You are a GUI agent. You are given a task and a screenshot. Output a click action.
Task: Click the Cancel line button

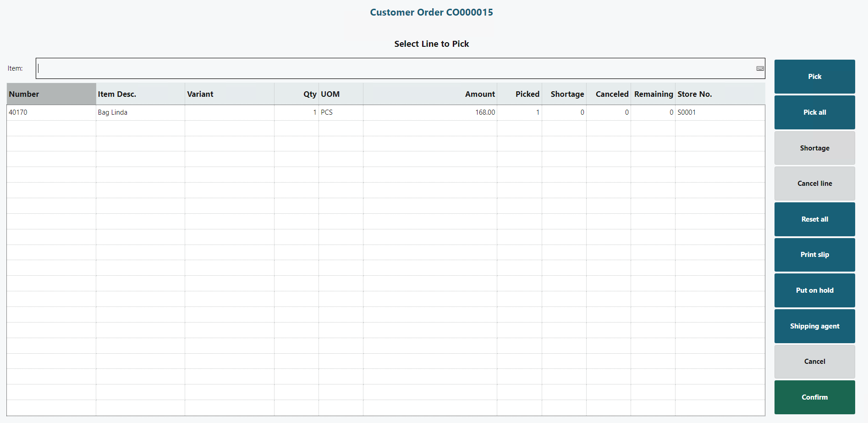click(x=814, y=184)
